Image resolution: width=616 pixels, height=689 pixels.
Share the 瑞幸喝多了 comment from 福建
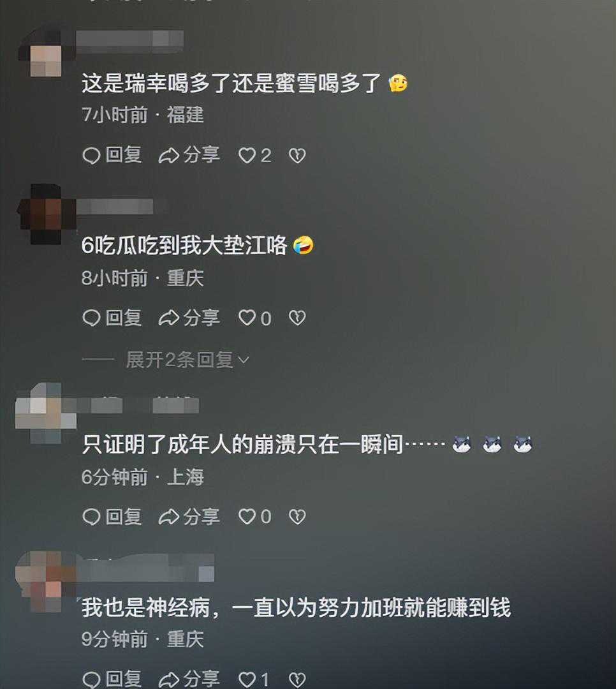click(189, 155)
